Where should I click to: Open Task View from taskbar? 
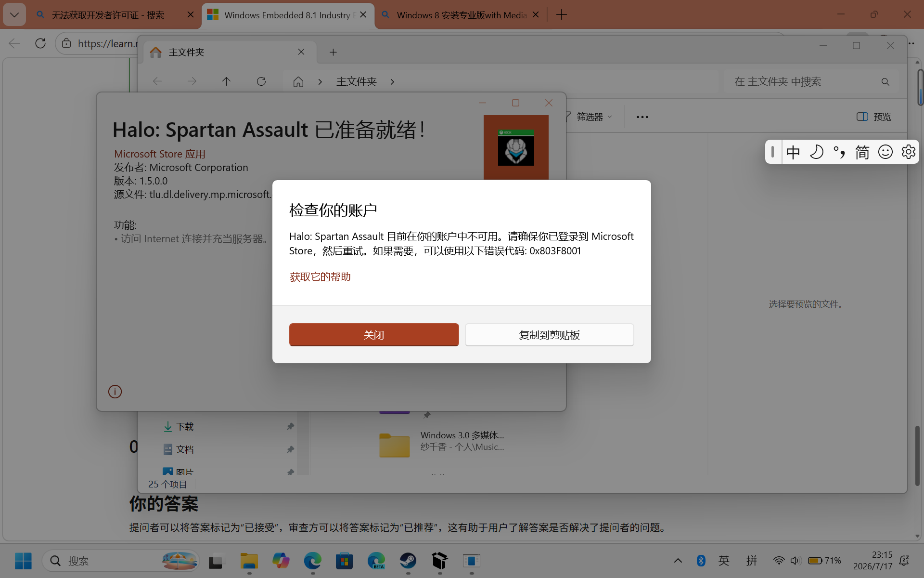(x=217, y=561)
